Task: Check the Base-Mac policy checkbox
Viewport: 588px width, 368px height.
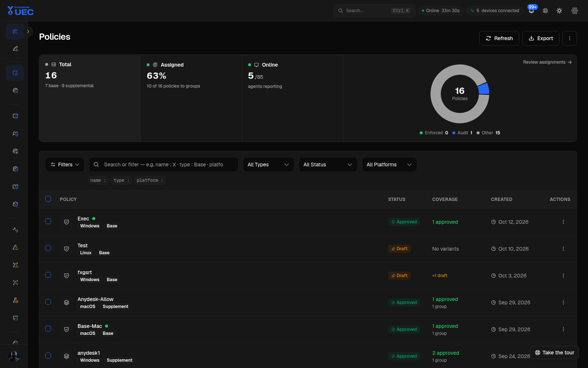Action: [48, 329]
